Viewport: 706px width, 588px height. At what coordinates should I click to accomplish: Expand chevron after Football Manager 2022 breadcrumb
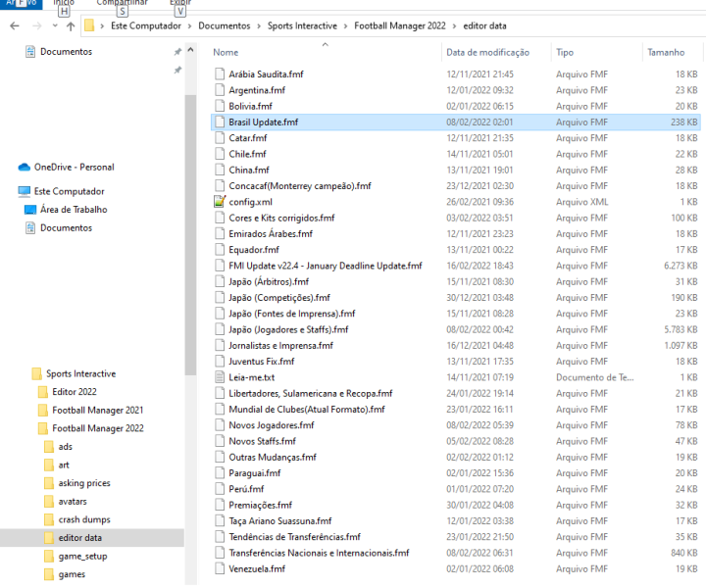(x=454, y=25)
